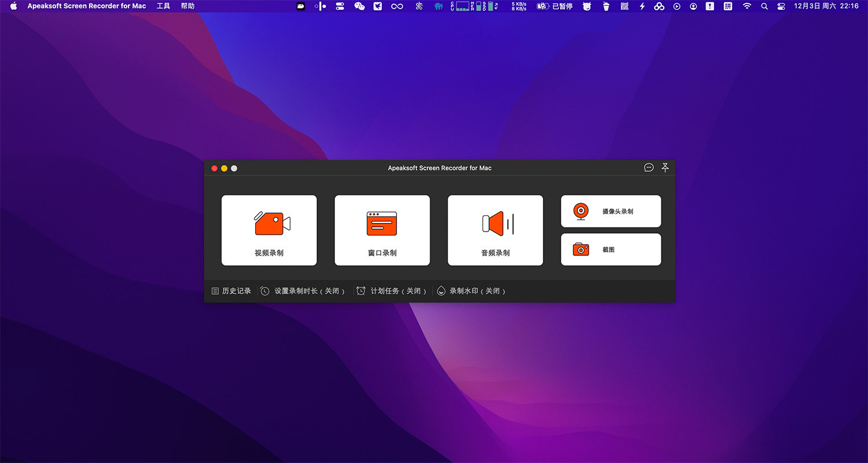Start 摄像头录制 (Webcam Record)
868x463 pixels.
point(610,211)
